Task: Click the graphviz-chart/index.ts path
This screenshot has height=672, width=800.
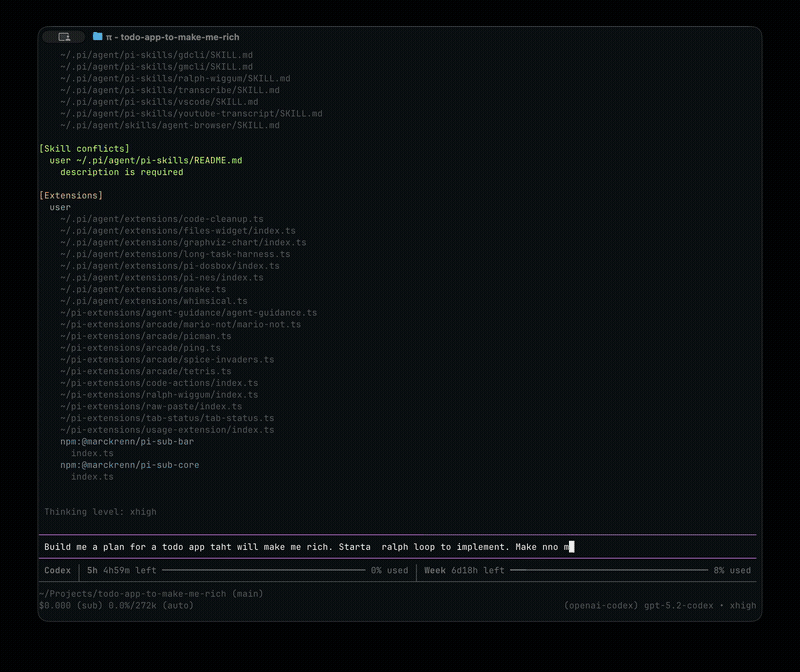Action: [x=183, y=242]
